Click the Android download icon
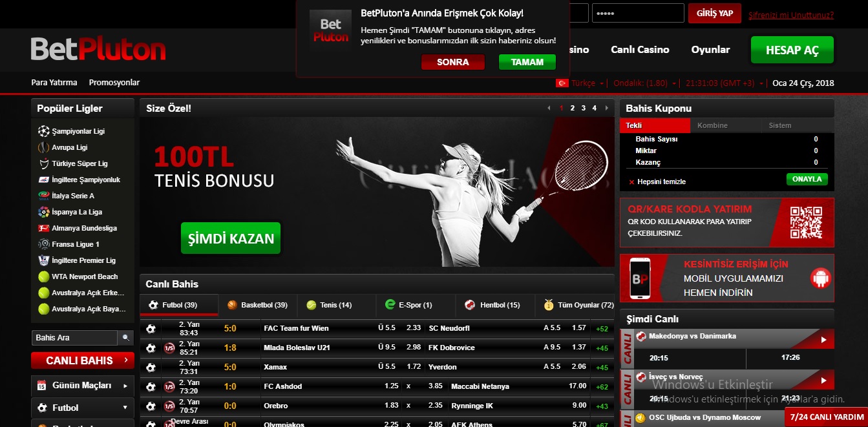Image resolution: width=868 pixels, height=427 pixels. click(820, 278)
